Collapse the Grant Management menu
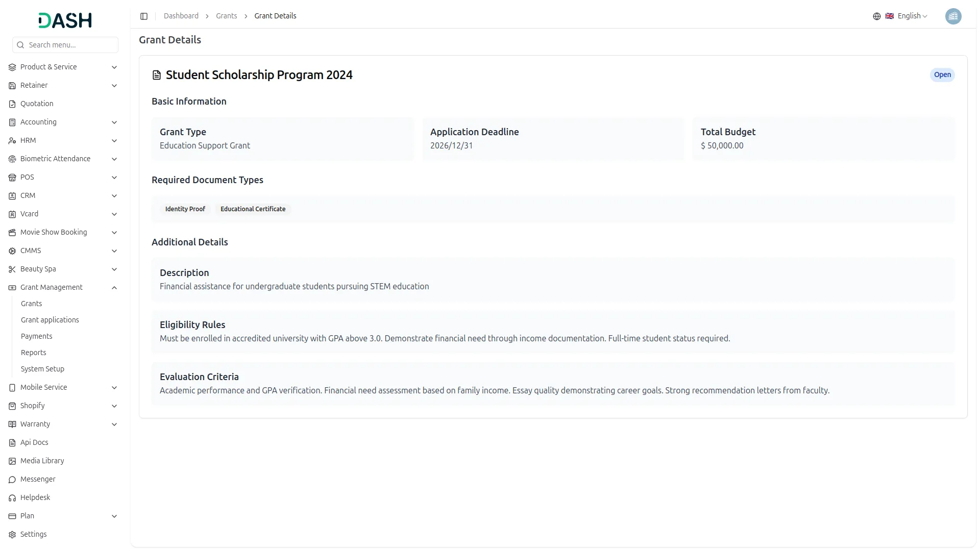Screen dimensions: 980x551 114,288
